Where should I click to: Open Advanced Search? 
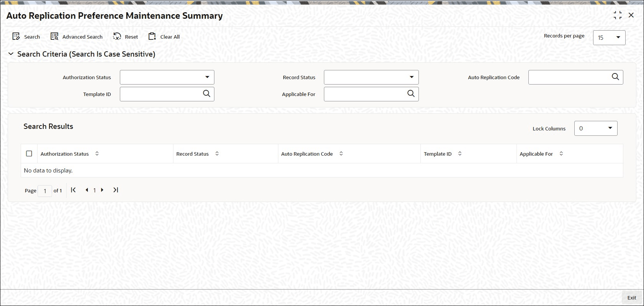(x=77, y=37)
